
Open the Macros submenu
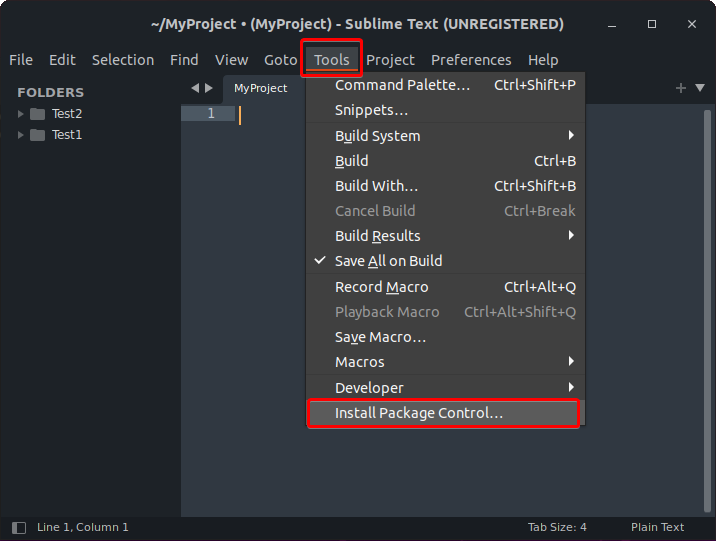(445, 362)
